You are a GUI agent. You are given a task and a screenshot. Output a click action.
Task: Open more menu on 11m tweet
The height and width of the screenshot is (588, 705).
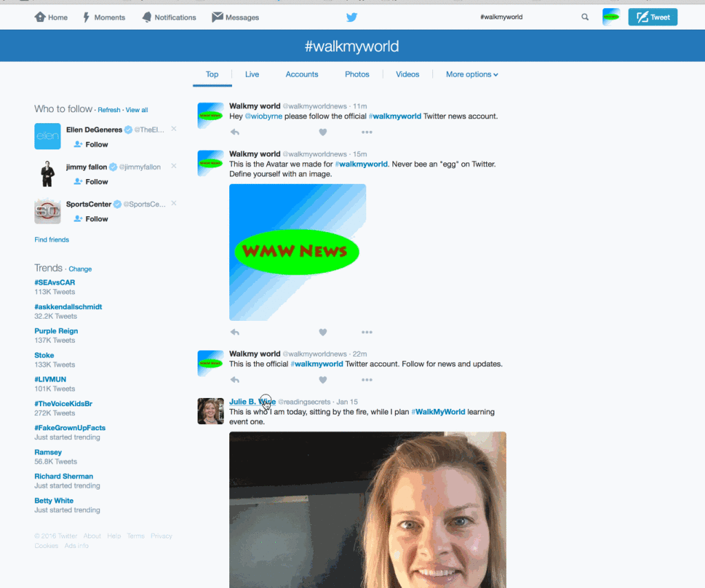[367, 132]
